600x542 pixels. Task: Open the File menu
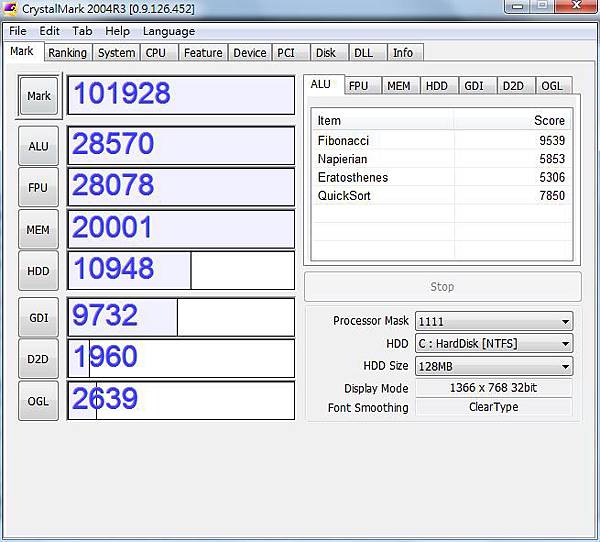point(18,31)
